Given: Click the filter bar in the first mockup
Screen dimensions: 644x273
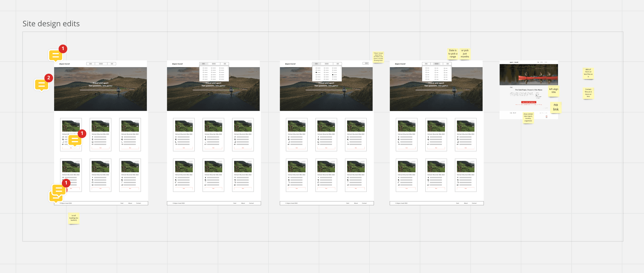Looking at the screenshot, I should 101,64.
